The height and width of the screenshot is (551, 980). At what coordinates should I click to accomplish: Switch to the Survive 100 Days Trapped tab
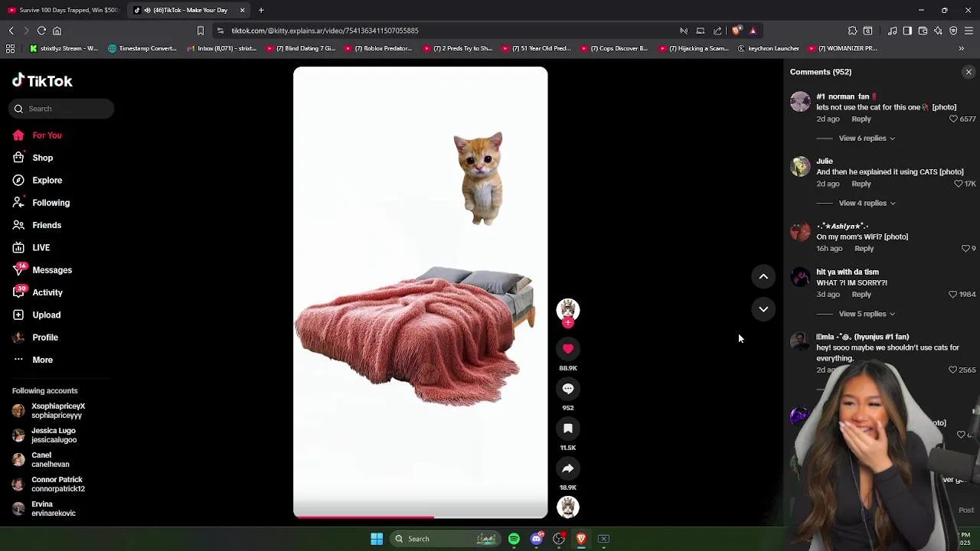click(x=63, y=10)
